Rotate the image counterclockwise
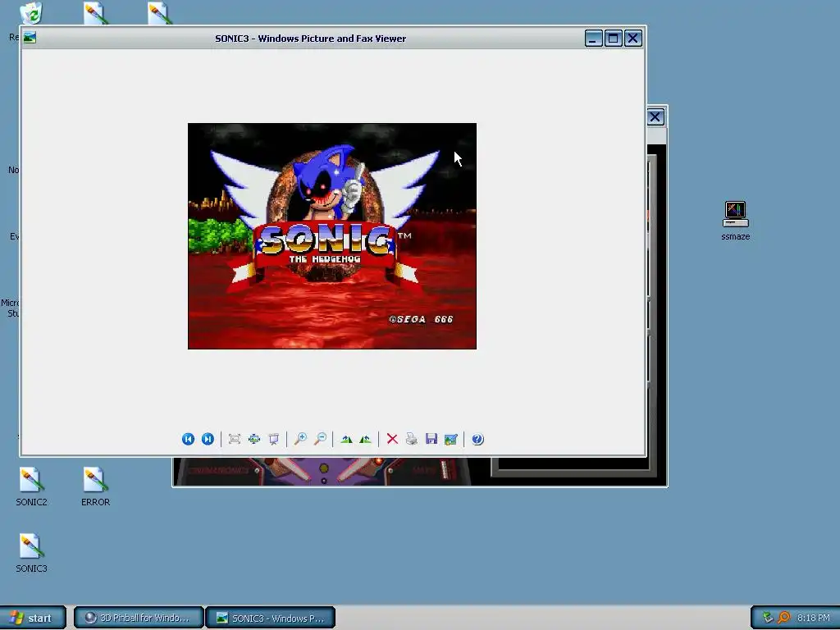 pos(365,440)
